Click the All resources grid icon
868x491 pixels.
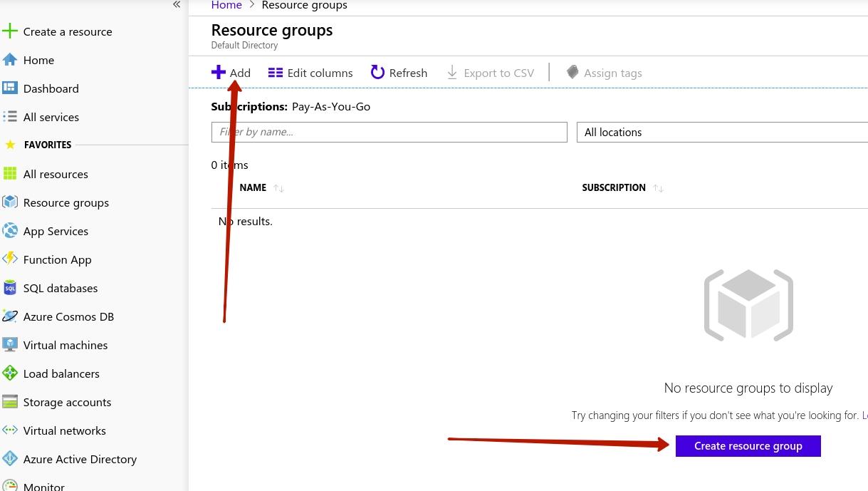(10, 174)
